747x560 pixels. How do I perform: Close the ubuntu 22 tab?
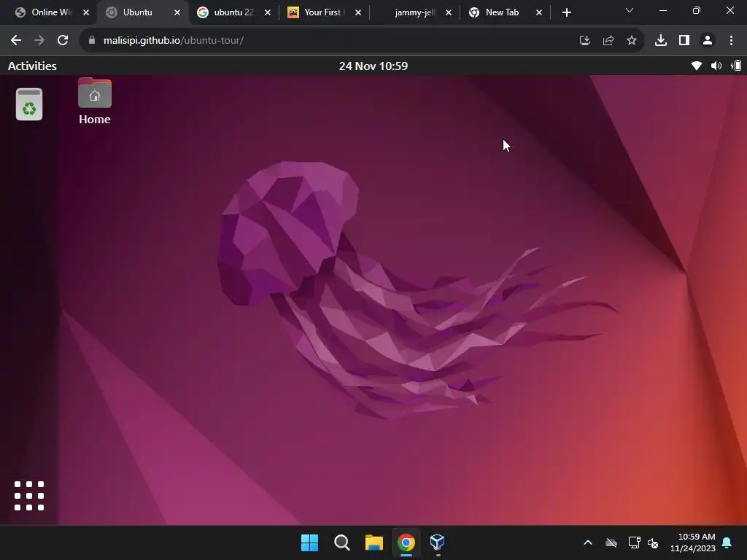pos(268,12)
